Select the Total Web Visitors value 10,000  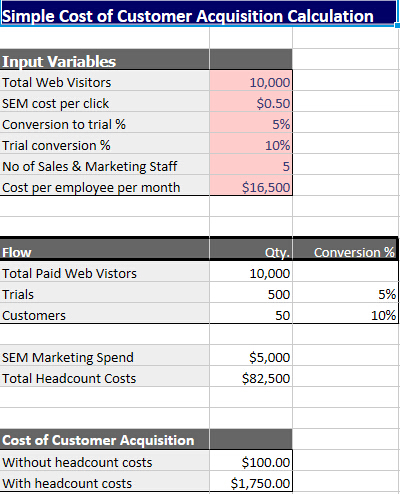tap(251, 80)
